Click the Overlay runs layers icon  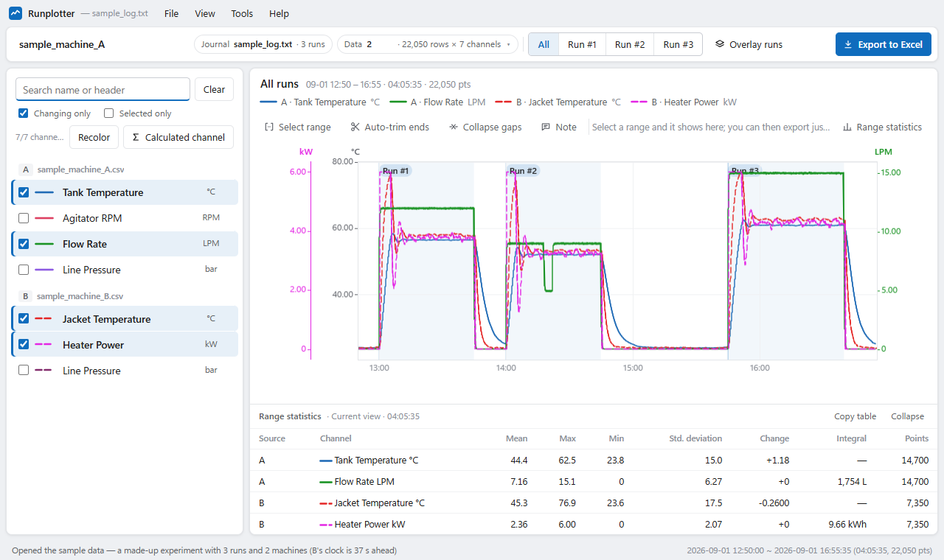click(720, 44)
